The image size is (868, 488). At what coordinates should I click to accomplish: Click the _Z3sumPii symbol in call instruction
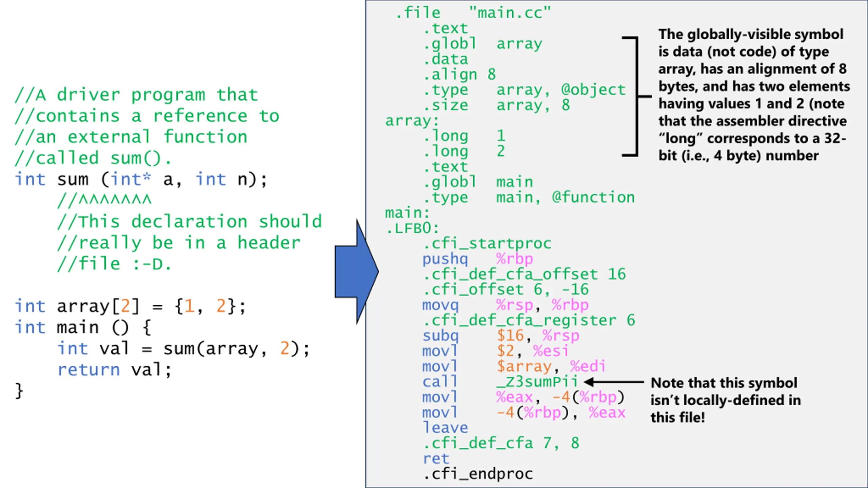(x=537, y=382)
